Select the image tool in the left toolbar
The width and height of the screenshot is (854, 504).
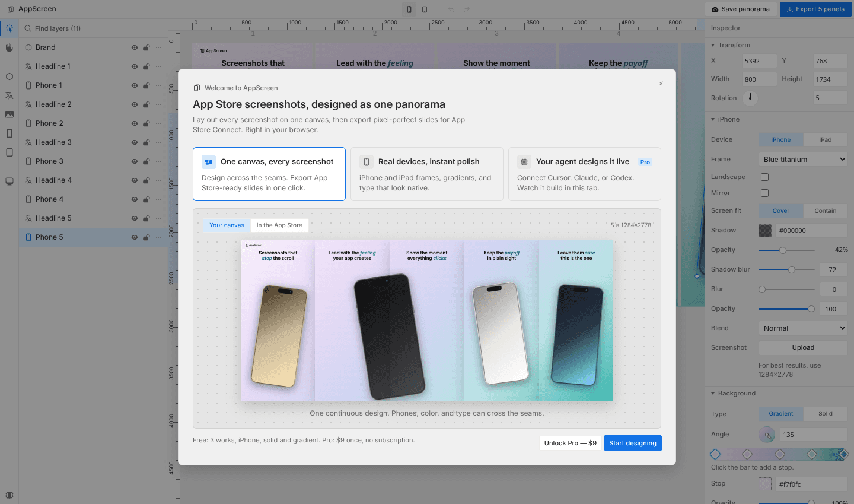point(9,114)
